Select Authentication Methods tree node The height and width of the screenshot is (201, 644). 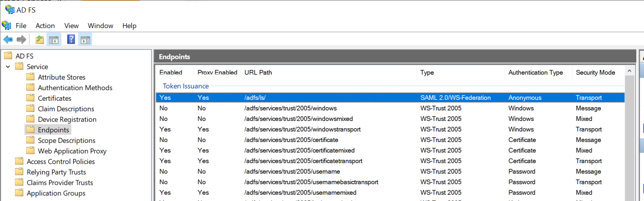point(75,88)
